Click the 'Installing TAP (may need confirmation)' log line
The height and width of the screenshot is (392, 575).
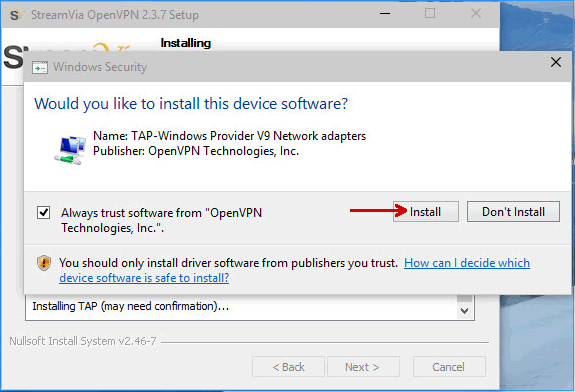131,306
